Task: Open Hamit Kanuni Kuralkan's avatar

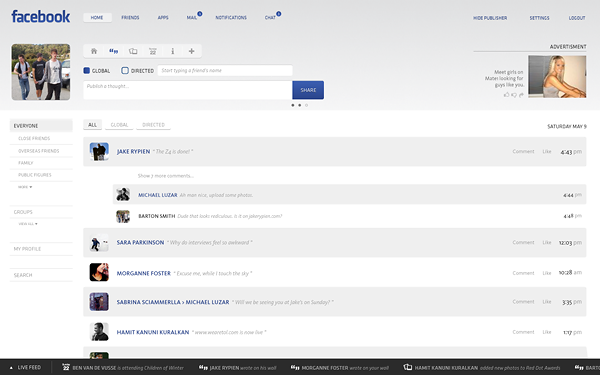Action: coord(99,332)
